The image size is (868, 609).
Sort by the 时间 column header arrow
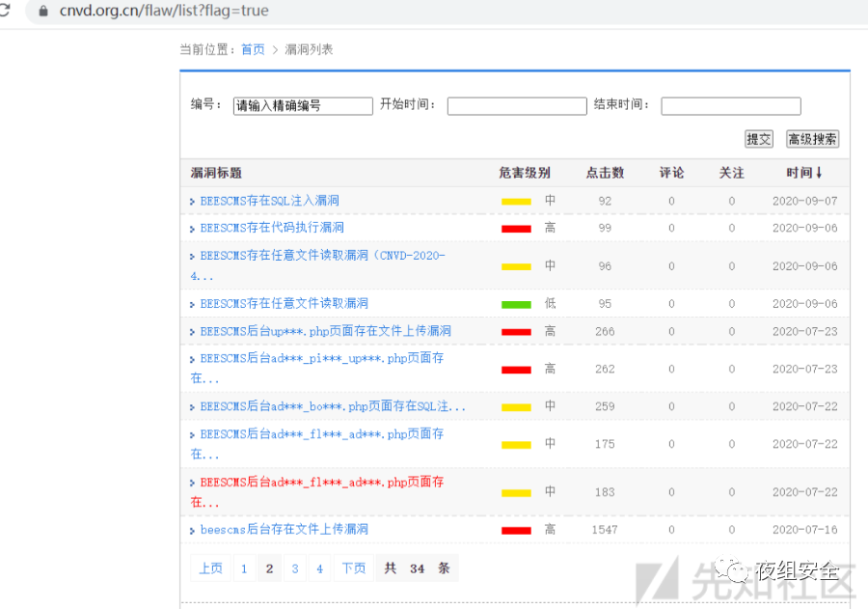(819, 173)
